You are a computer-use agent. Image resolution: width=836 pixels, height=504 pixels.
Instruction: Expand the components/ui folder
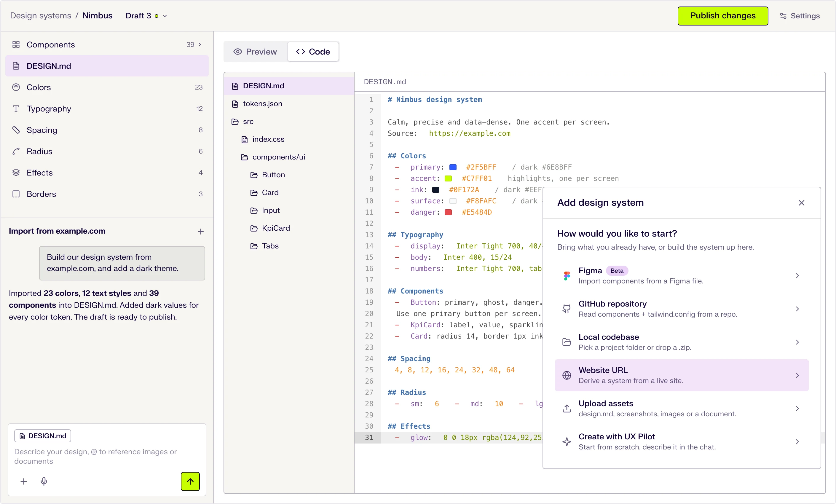(273, 157)
